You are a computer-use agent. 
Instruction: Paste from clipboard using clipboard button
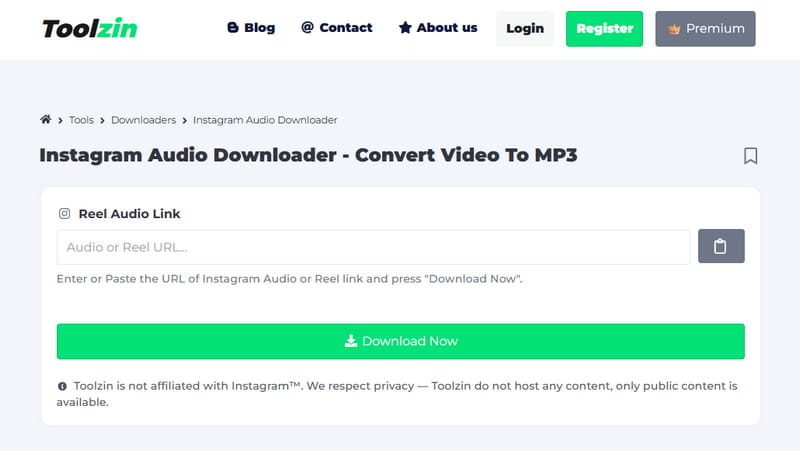721,246
